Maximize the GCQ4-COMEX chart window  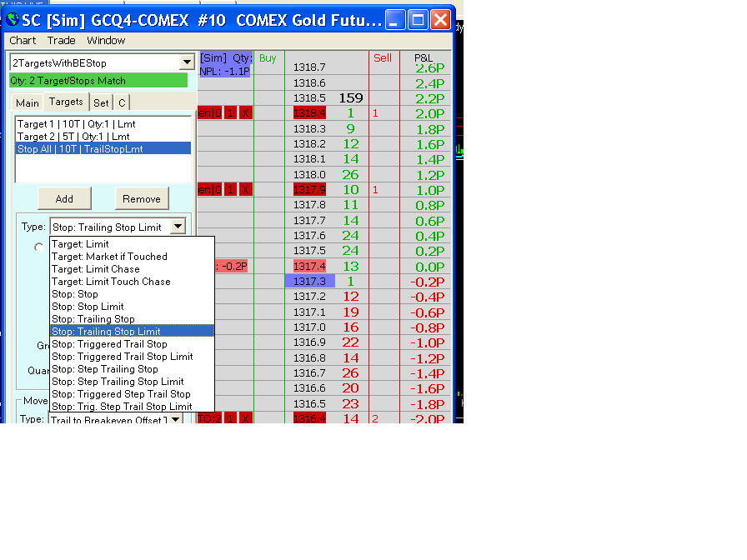point(418,20)
